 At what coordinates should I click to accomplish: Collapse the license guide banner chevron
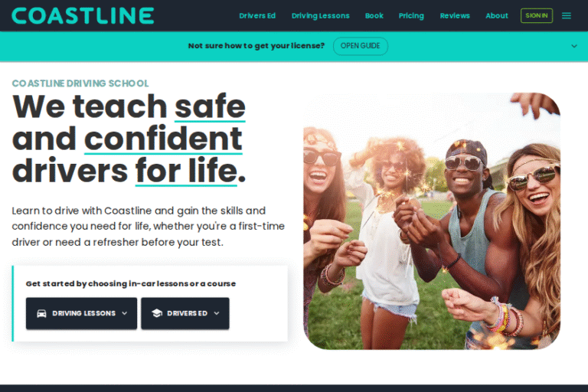pyautogui.click(x=573, y=46)
